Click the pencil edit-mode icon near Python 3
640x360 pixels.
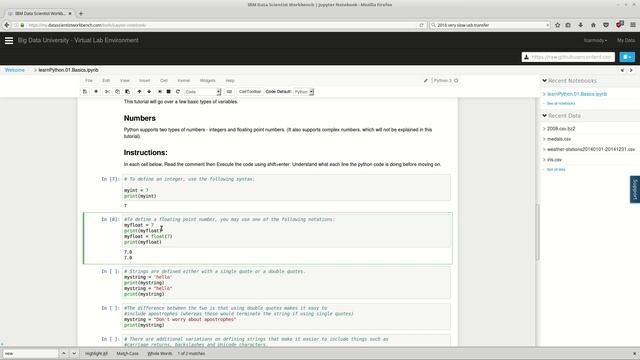point(426,81)
